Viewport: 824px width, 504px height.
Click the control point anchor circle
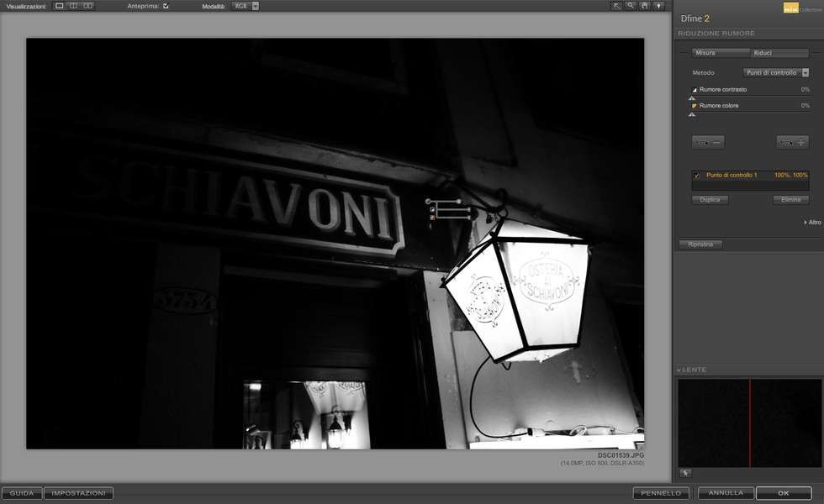428,202
